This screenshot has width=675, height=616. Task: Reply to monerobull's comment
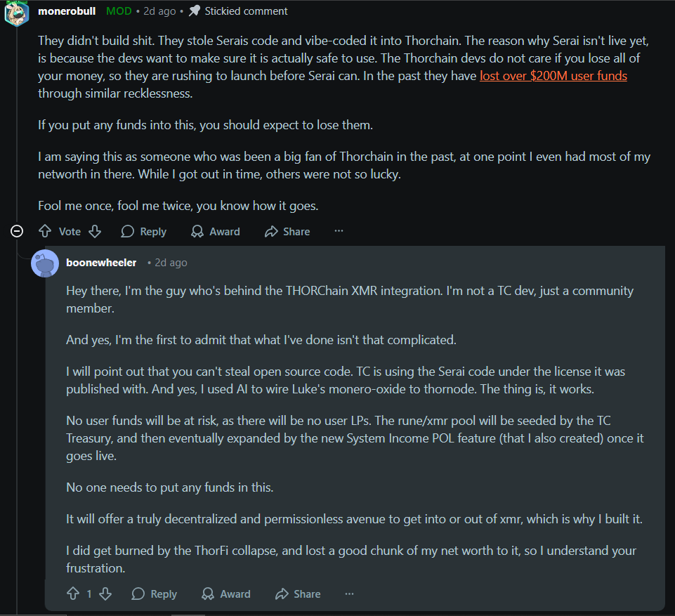point(143,231)
